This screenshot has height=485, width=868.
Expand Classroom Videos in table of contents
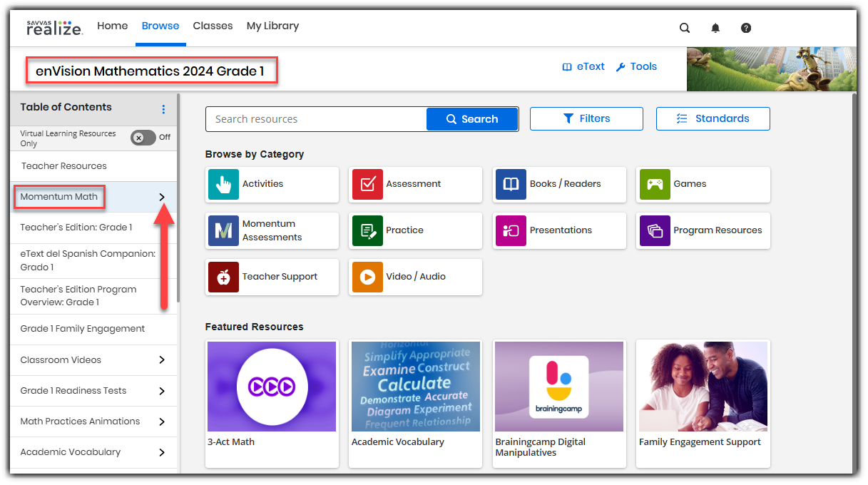coord(162,360)
